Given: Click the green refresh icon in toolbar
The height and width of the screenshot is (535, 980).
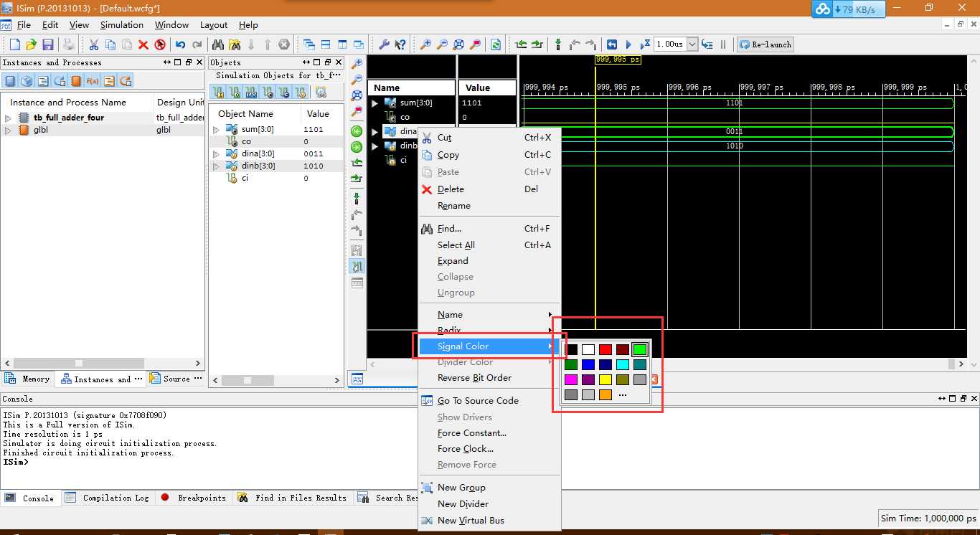Looking at the screenshot, I should (x=496, y=44).
